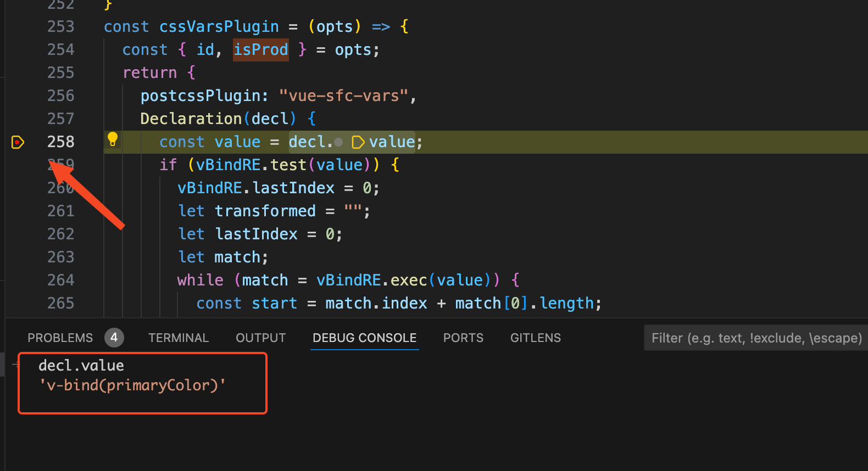868x471 pixels.
Task: Open the PORTS tab
Action: [x=463, y=338]
